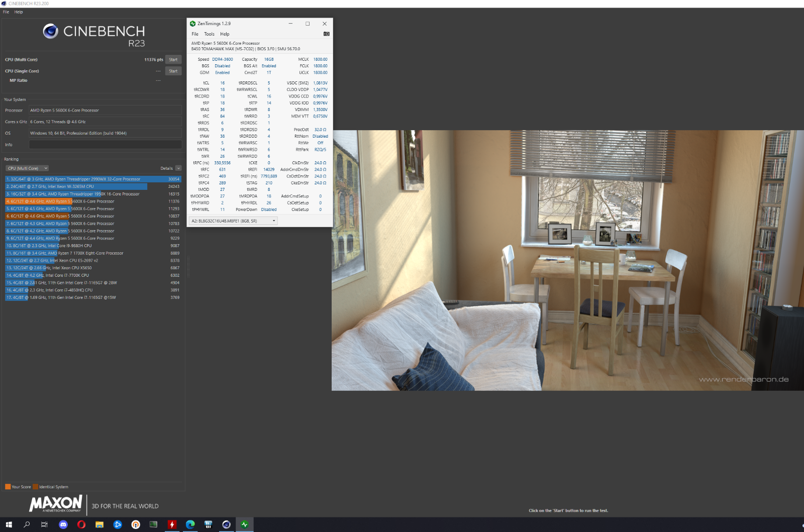Click the 11376 pts multi core score

point(154,60)
